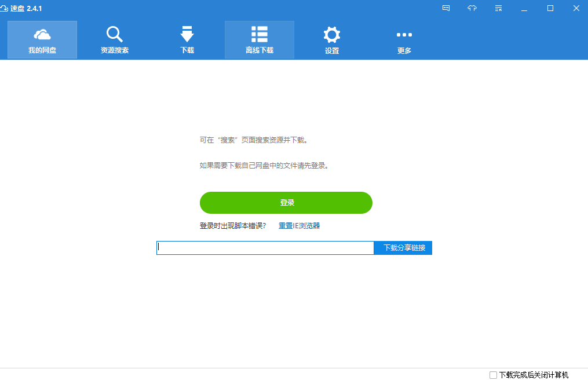The height and width of the screenshot is (380, 588).
Task: Open the 设置 settings panel
Action: click(x=331, y=39)
